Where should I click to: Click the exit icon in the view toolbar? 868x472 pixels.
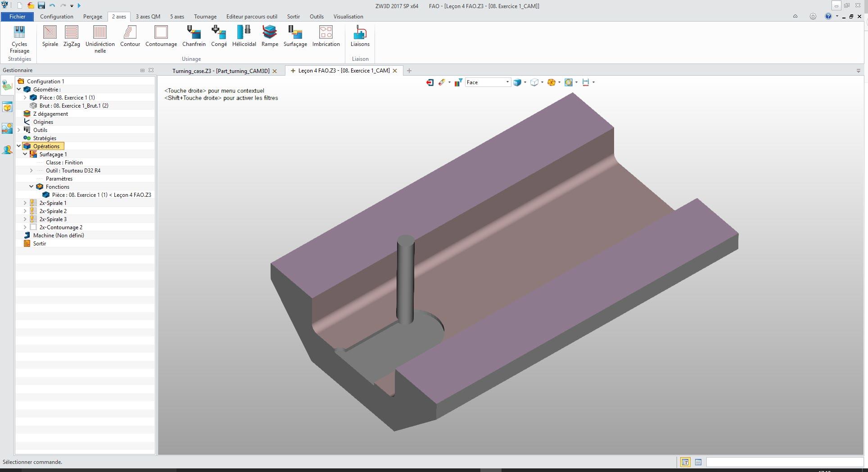tap(429, 82)
